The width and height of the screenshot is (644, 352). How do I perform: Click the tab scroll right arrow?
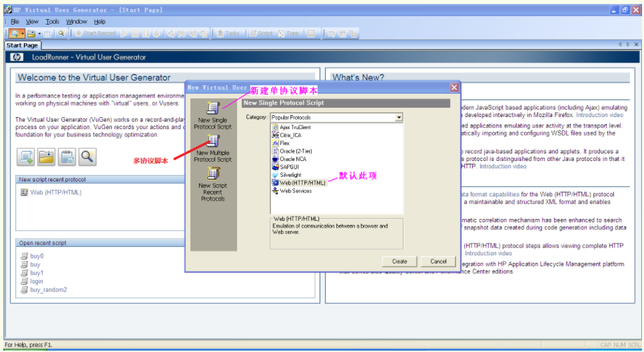(x=628, y=45)
